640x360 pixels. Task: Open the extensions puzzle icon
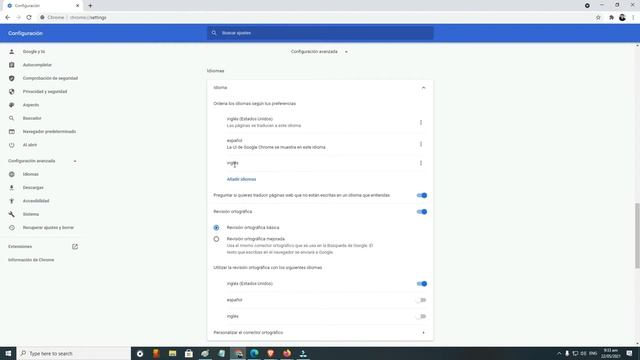611,18
